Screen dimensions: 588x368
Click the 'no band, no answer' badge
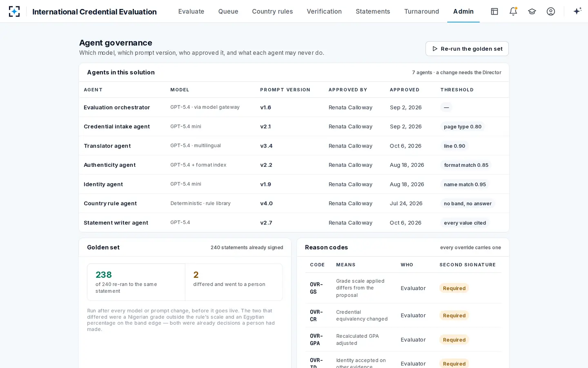(468, 204)
